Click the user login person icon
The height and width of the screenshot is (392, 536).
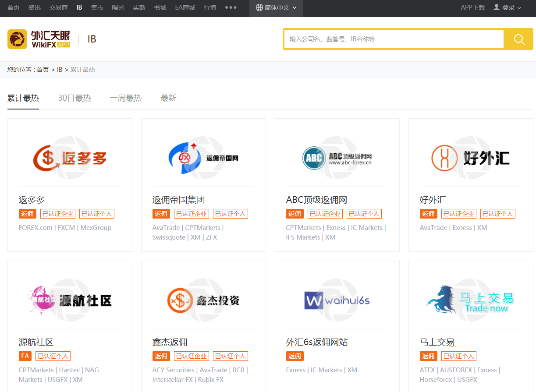point(497,7)
